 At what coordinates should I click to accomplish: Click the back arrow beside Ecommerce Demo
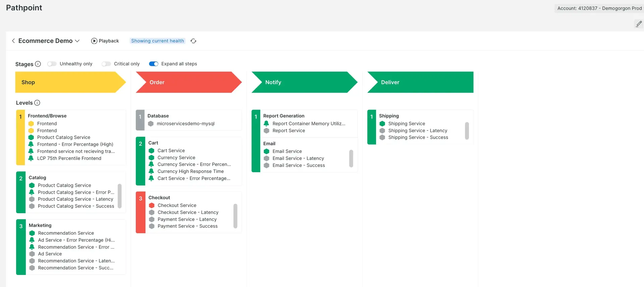(13, 41)
